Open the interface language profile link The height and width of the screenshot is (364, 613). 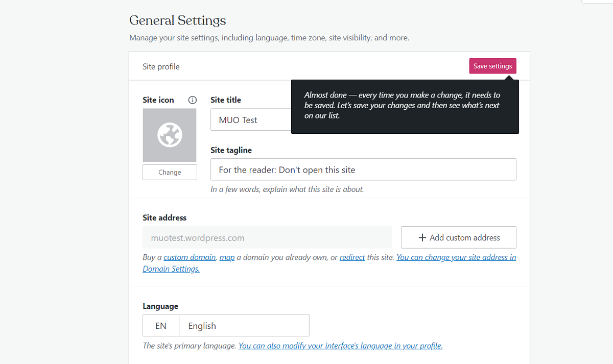click(340, 345)
